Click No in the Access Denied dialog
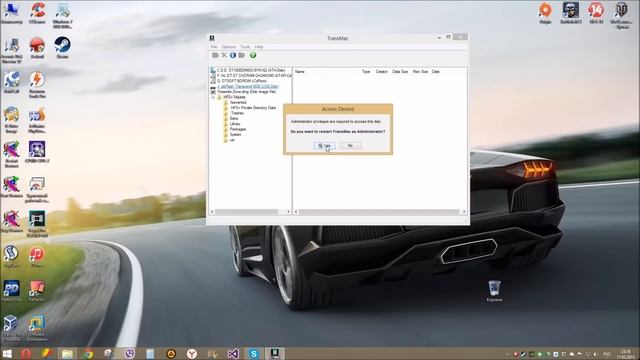This screenshot has height=360, width=640. pyautogui.click(x=350, y=146)
